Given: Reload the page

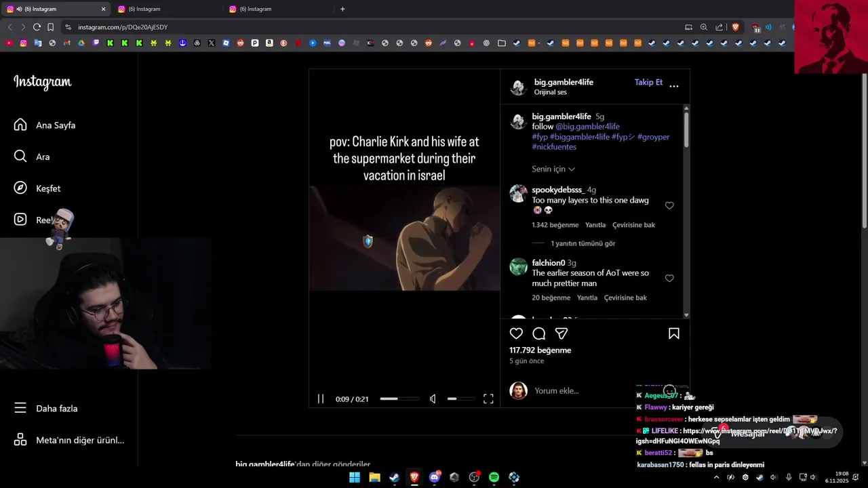Looking at the screenshot, I should (37, 27).
